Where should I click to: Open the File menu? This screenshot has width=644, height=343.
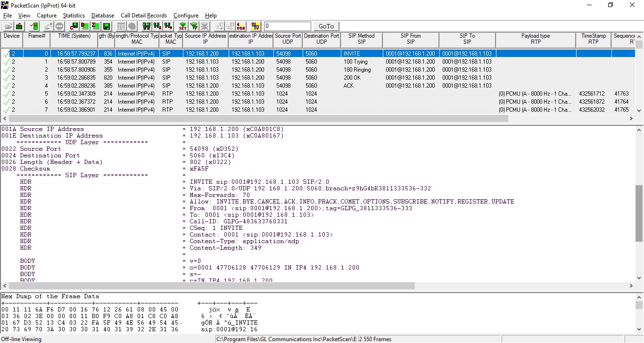coord(8,16)
